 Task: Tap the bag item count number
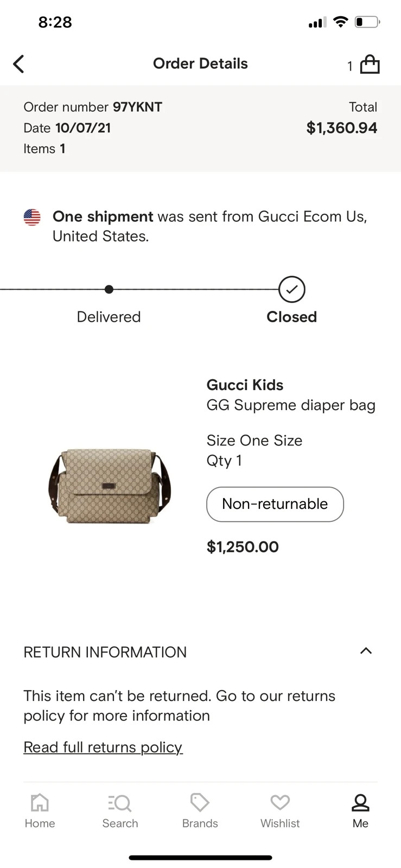pyautogui.click(x=350, y=66)
